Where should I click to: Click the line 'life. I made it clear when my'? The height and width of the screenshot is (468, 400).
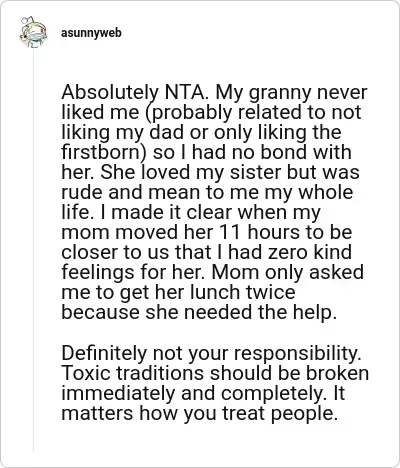(191, 212)
